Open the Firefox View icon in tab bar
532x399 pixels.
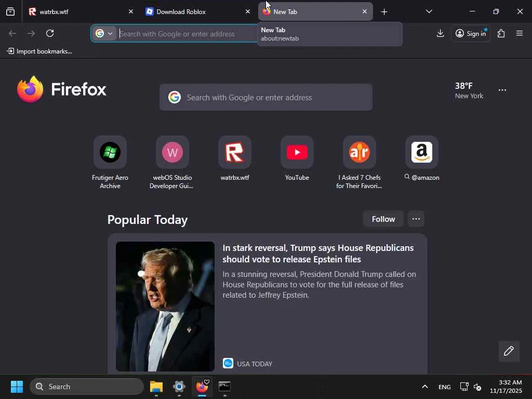point(10,11)
